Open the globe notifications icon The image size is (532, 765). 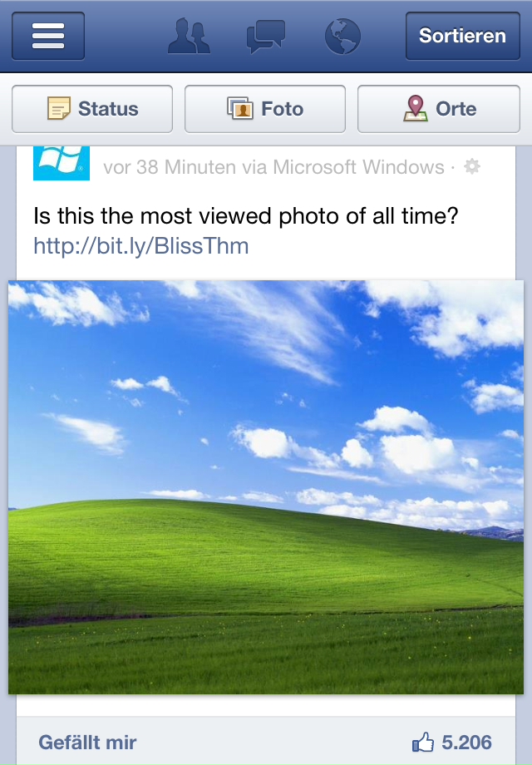[x=342, y=37]
